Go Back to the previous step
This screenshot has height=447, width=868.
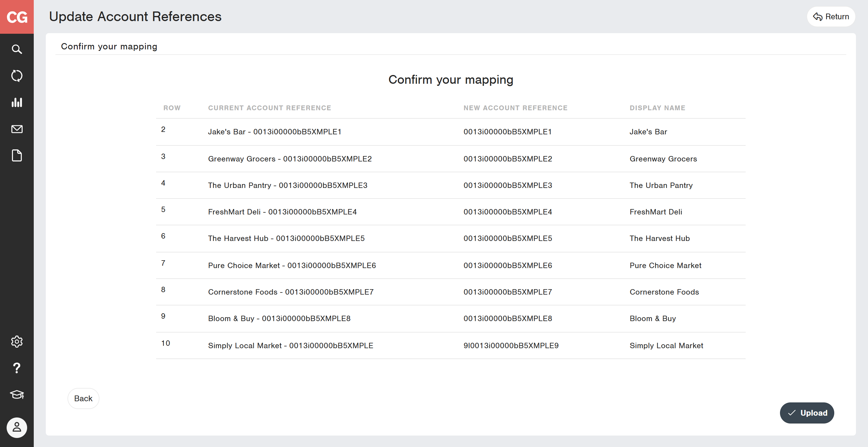pos(83,399)
